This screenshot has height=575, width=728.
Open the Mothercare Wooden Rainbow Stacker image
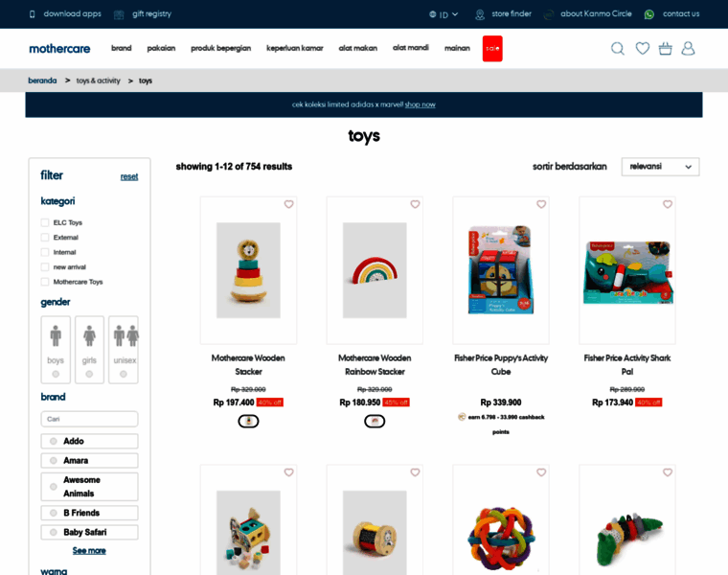coord(375,270)
